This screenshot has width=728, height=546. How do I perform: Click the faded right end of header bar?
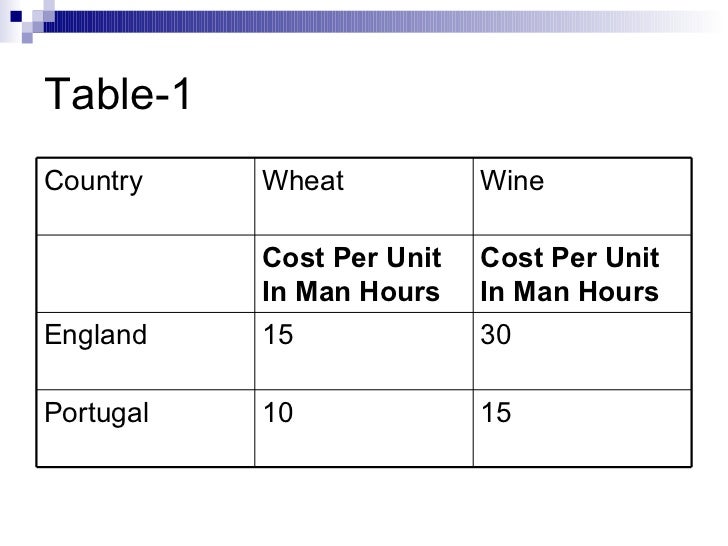pos(673,22)
